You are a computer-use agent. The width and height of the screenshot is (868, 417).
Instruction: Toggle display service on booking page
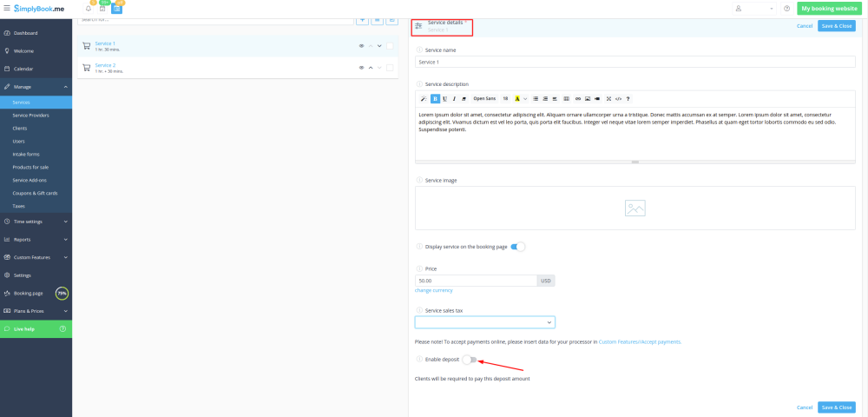coord(517,247)
